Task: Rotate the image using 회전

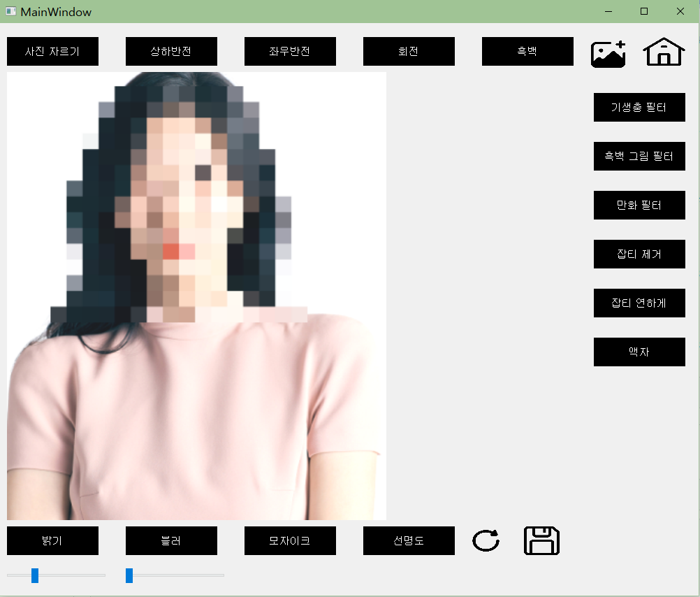Action: 409,51
